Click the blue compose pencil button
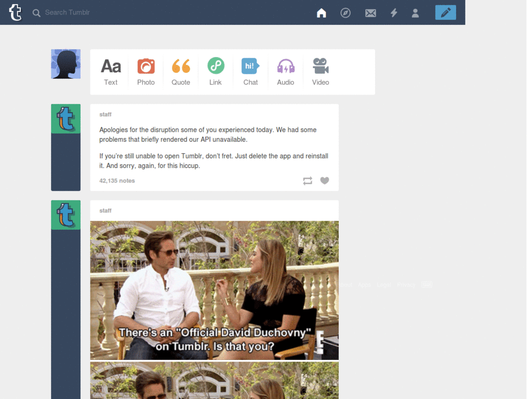The width and height of the screenshot is (532, 399). [x=445, y=12]
